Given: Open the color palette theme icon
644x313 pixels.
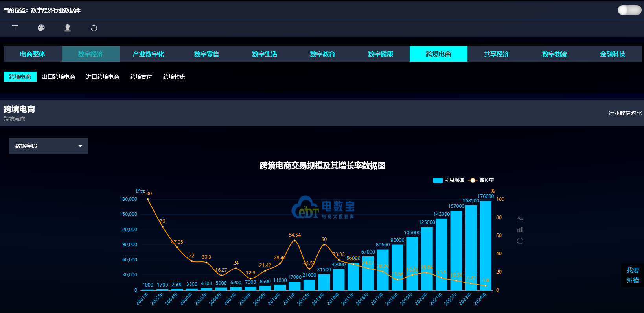Looking at the screenshot, I should coord(41,28).
